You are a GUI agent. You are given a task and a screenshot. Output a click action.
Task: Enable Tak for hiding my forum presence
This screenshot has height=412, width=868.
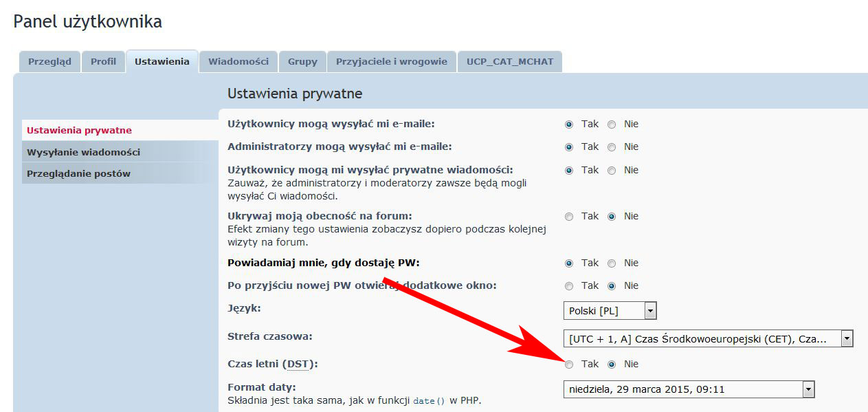pyautogui.click(x=569, y=217)
